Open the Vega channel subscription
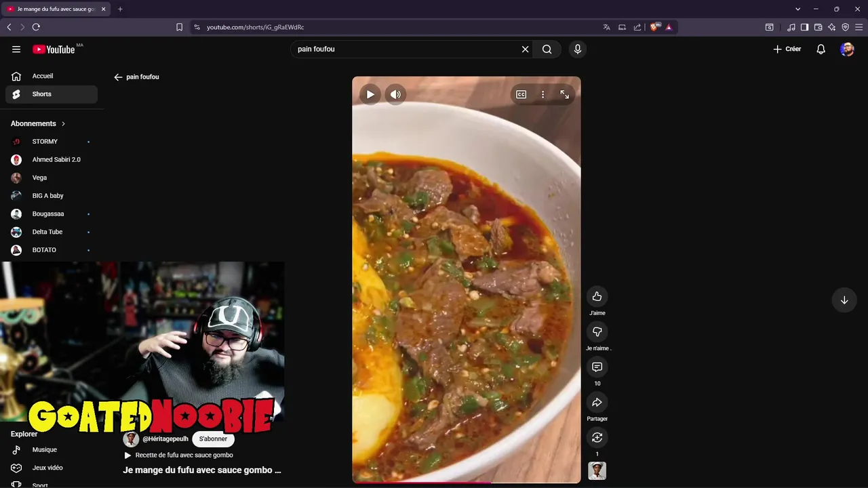 52,178
